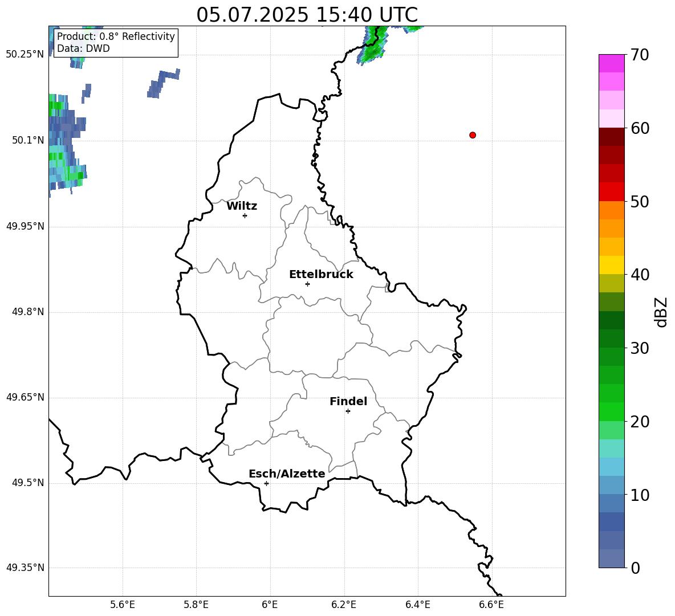
Task: Click the 0 value on the colorbar
Action: [635, 568]
